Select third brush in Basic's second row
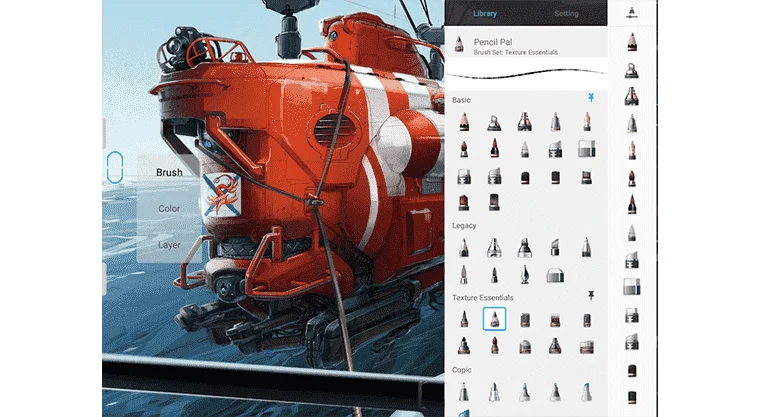 (524, 149)
